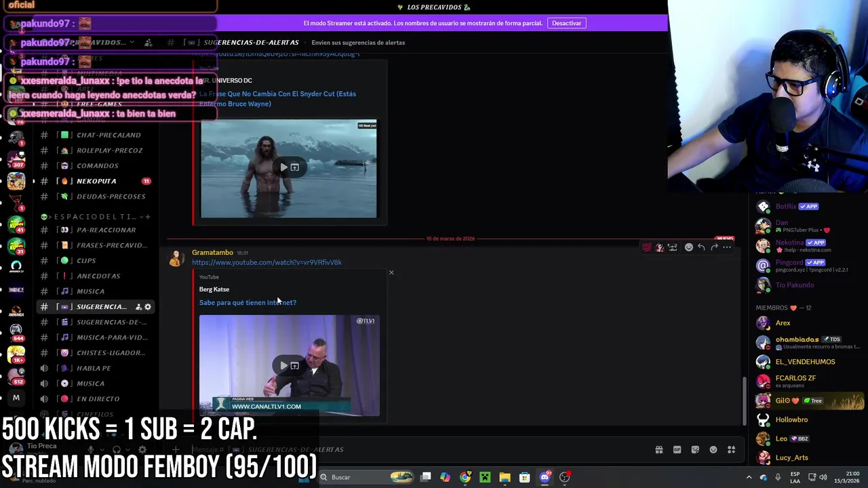The image size is (868, 488).
Task: Open the emoji picker in message bar
Action: coord(713,449)
